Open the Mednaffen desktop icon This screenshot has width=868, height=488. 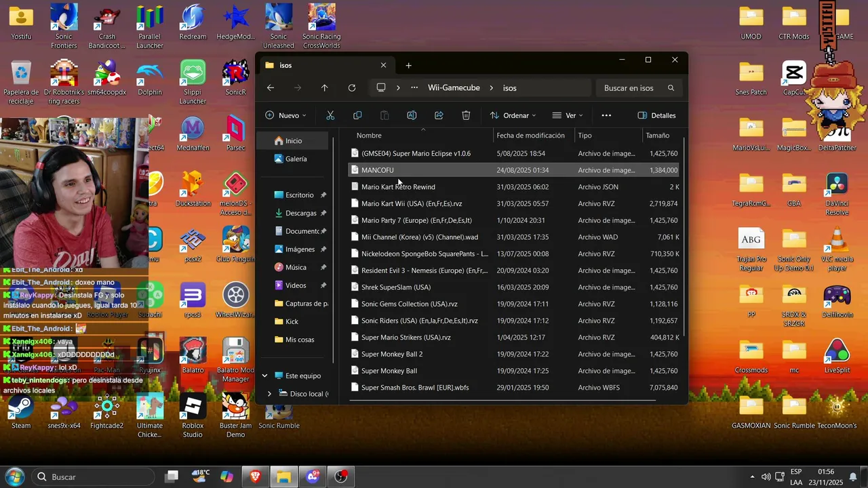193,134
